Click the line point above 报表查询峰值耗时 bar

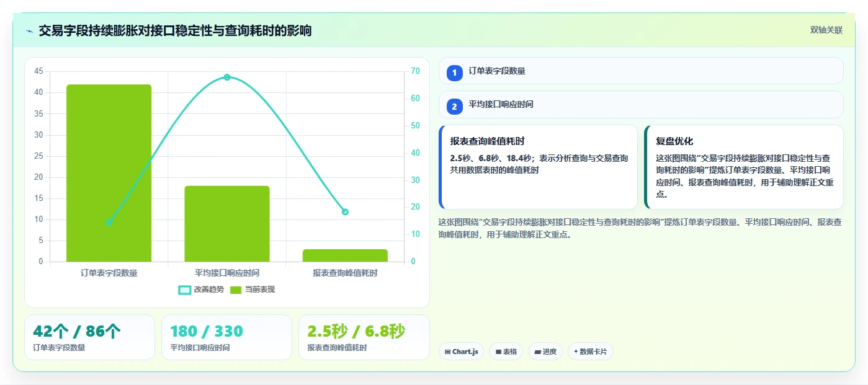(345, 212)
